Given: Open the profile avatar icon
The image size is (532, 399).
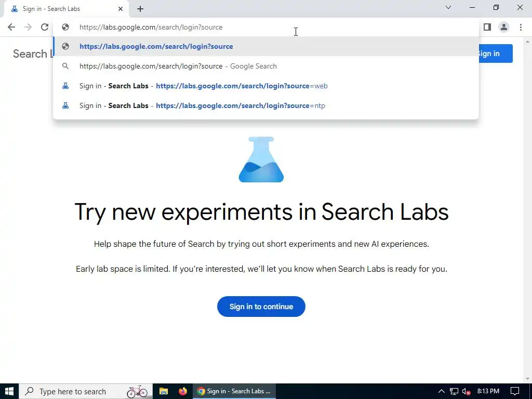Looking at the screenshot, I should click(504, 27).
